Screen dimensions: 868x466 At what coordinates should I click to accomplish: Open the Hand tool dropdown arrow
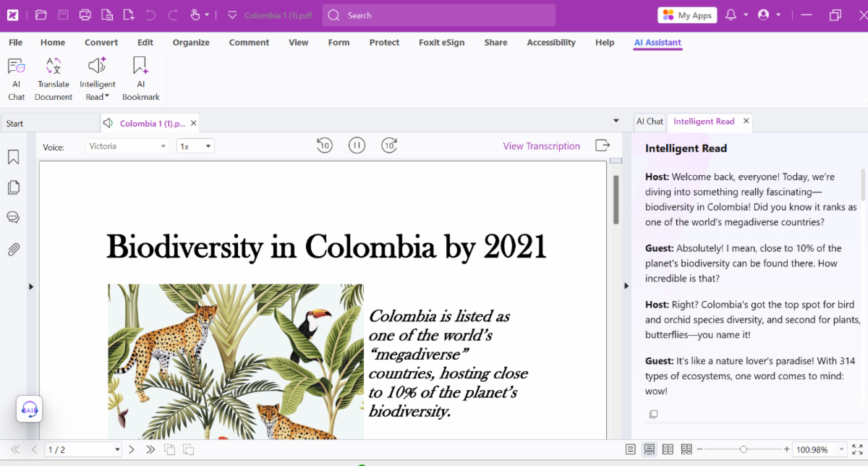click(x=208, y=15)
